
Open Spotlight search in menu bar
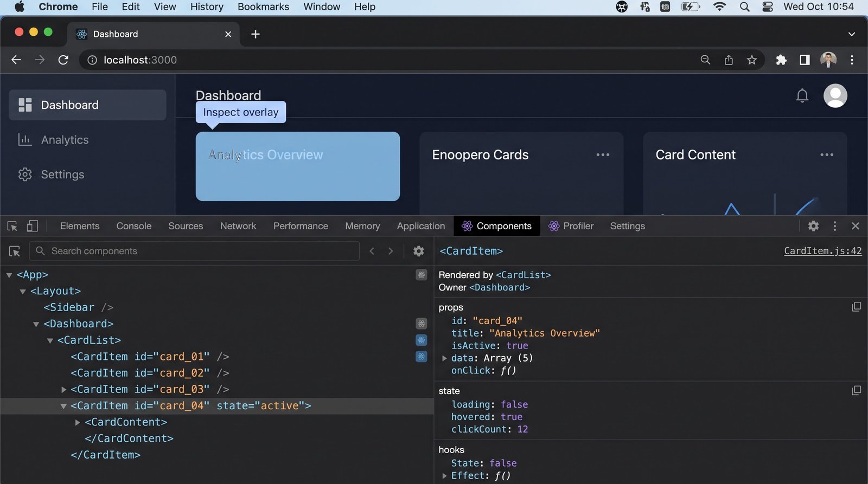click(x=744, y=7)
